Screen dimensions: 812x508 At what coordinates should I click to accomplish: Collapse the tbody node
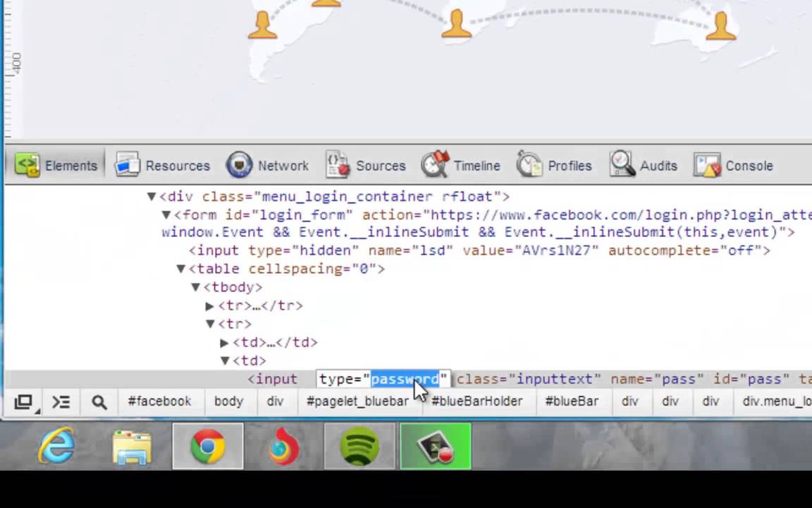(196, 286)
